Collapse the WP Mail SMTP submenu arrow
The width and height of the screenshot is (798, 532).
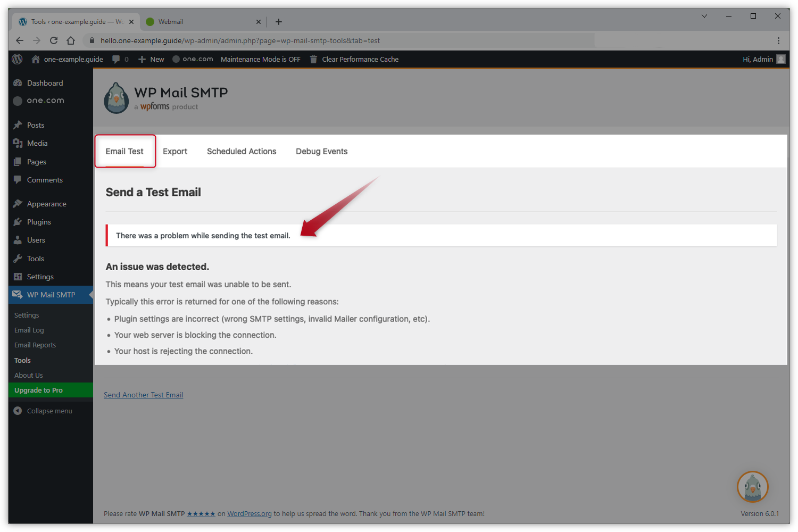pyautogui.click(x=91, y=295)
